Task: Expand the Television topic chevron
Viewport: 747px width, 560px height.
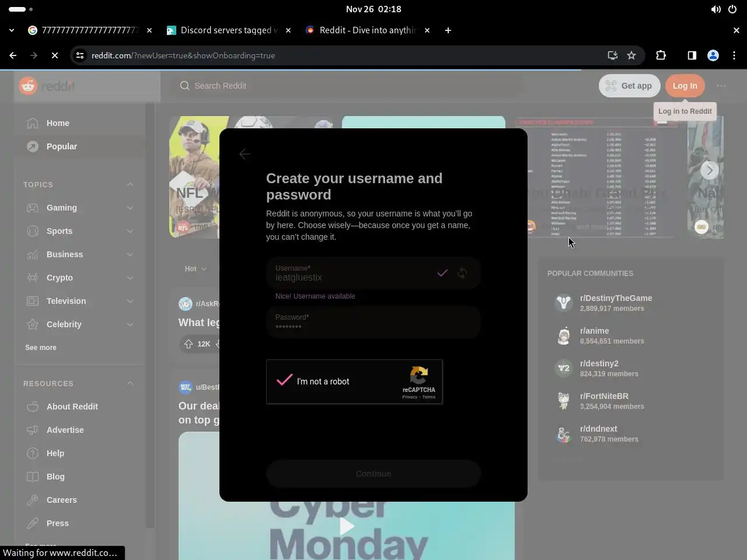Action: pyautogui.click(x=130, y=301)
